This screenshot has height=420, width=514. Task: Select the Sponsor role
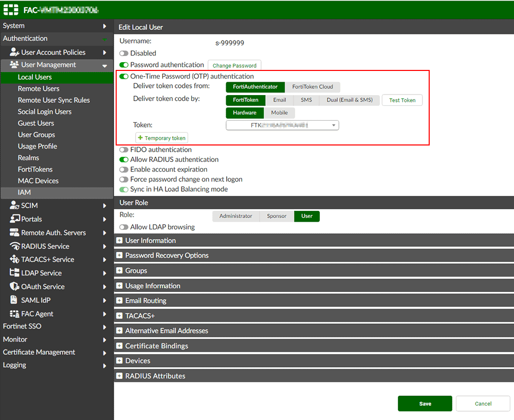point(277,216)
